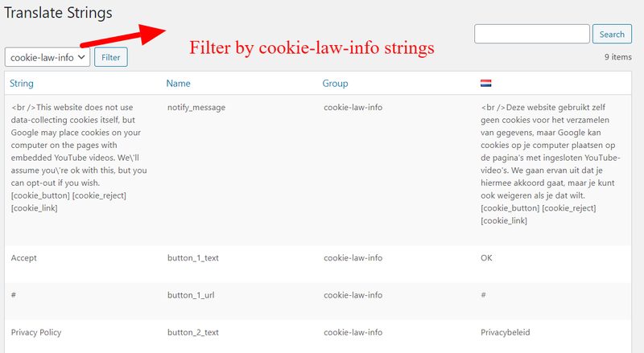Sort by the Group column header
Image resolution: width=644 pixels, height=353 pixels.
tap(335, 84)
